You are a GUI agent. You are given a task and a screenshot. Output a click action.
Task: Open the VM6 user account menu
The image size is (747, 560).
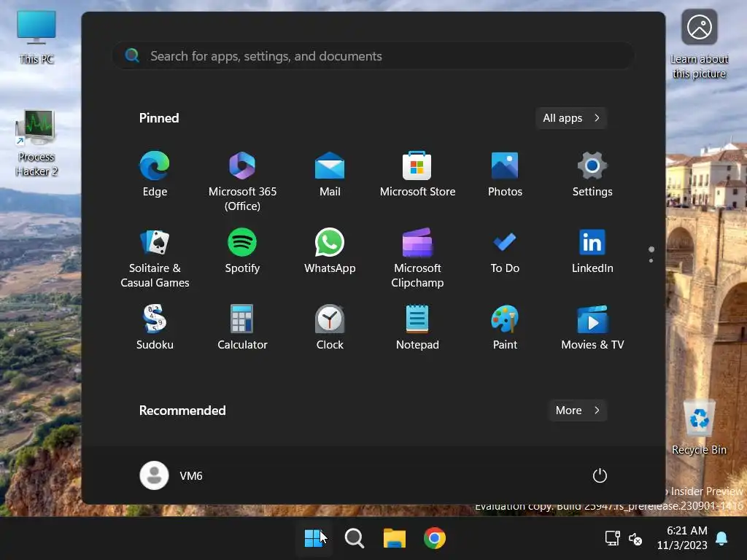tap(171, 475)
